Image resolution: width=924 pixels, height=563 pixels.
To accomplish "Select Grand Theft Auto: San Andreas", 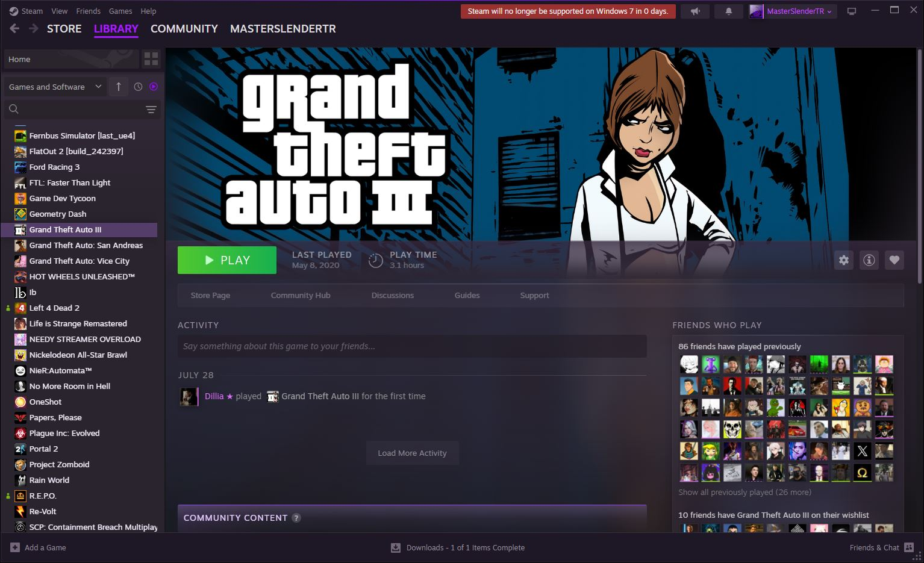I will click(86, 245).
